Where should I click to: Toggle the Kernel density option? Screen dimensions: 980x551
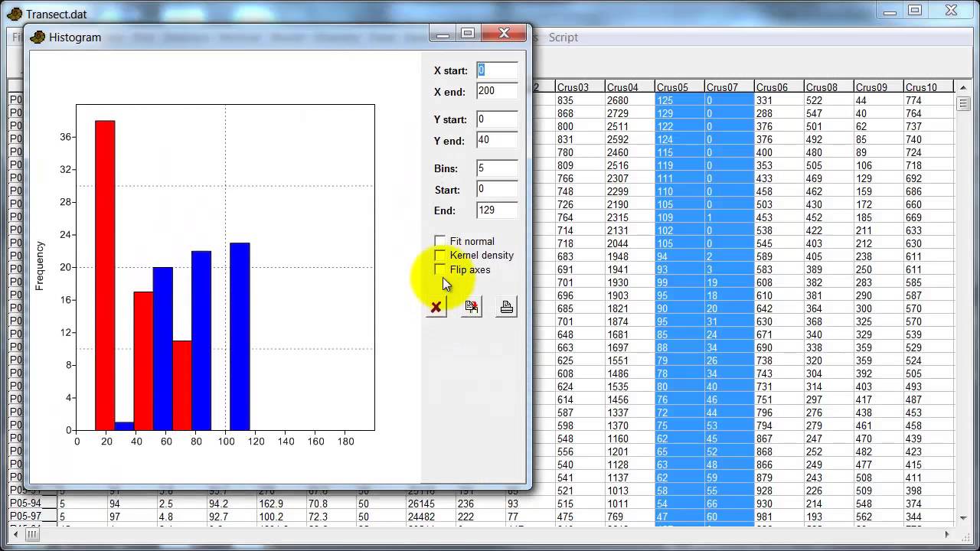(x=439, y=255)
